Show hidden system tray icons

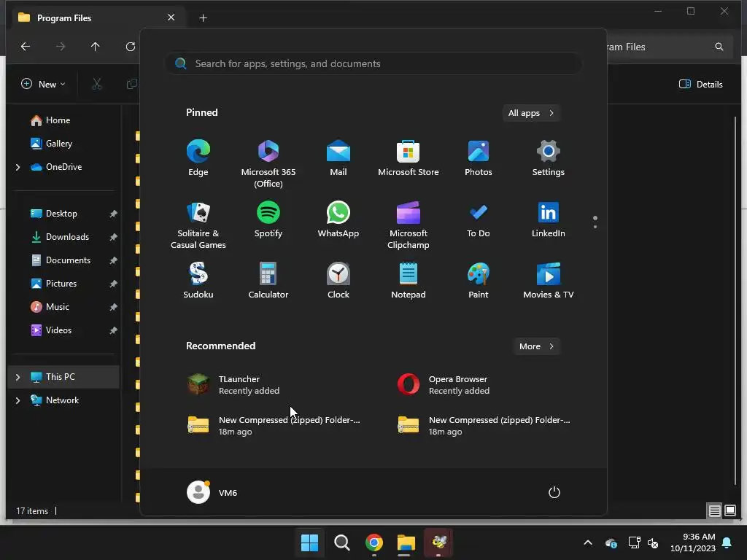pyautogui.click(x=588, y=542)
